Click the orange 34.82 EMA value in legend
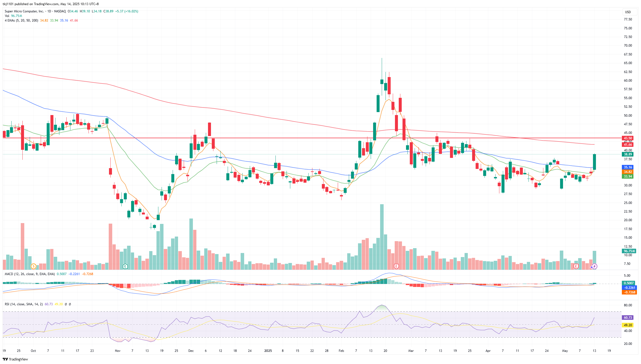 point(44,20)
